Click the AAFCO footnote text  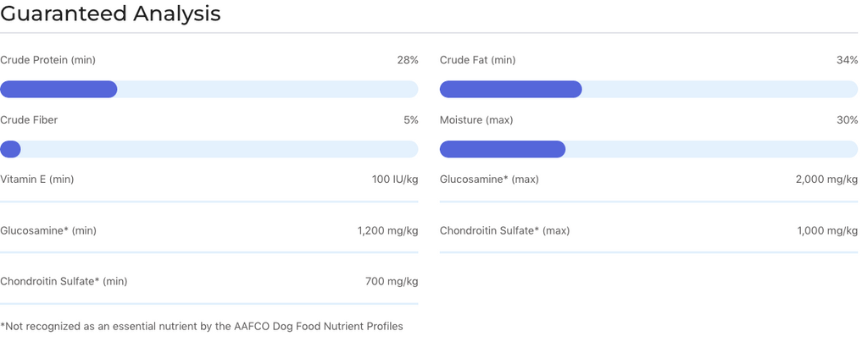point(202,326)
